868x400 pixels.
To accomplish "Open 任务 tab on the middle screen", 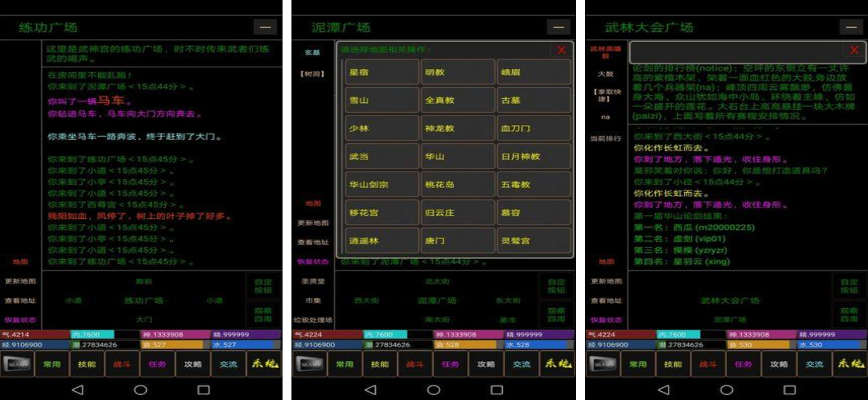I will 450,364.
